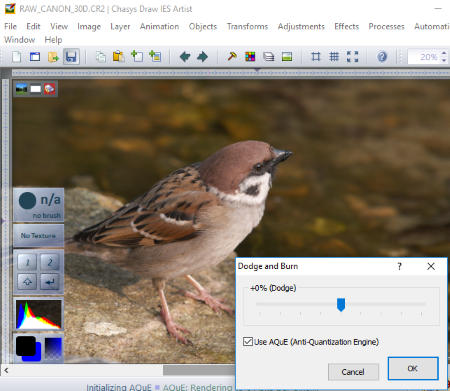Click Cancel in Dodge and Burn dialog
Image resolution: width=450 pixels, height=391 pixels.
pyautogui.click(x=353, y=372)
